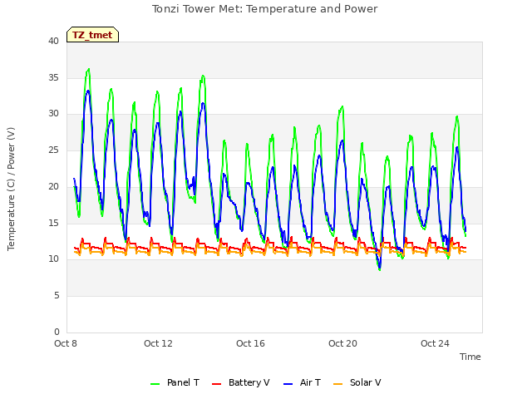The height and width of the screenshot is (399, 532).
Task: Click the orange Solar V legend swatch
Action: coord(338,384)
